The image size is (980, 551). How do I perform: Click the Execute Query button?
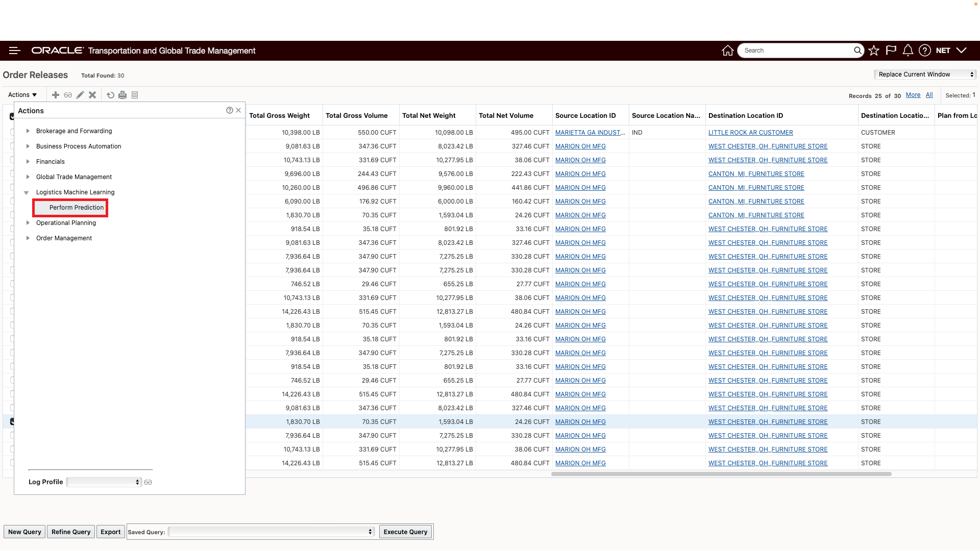point(406,532)
